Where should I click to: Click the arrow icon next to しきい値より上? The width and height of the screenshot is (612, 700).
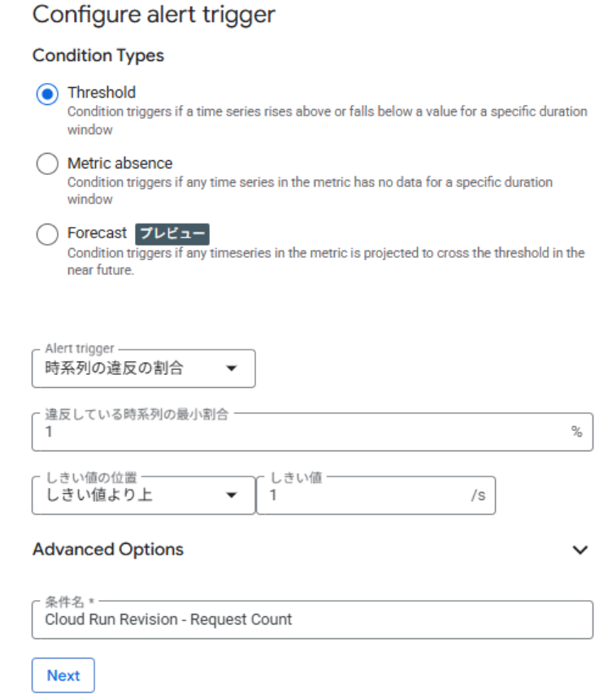(232, 495)
